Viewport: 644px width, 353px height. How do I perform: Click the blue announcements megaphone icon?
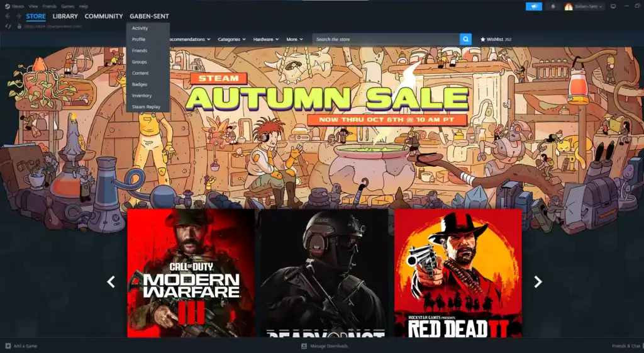tap(533, 6)
